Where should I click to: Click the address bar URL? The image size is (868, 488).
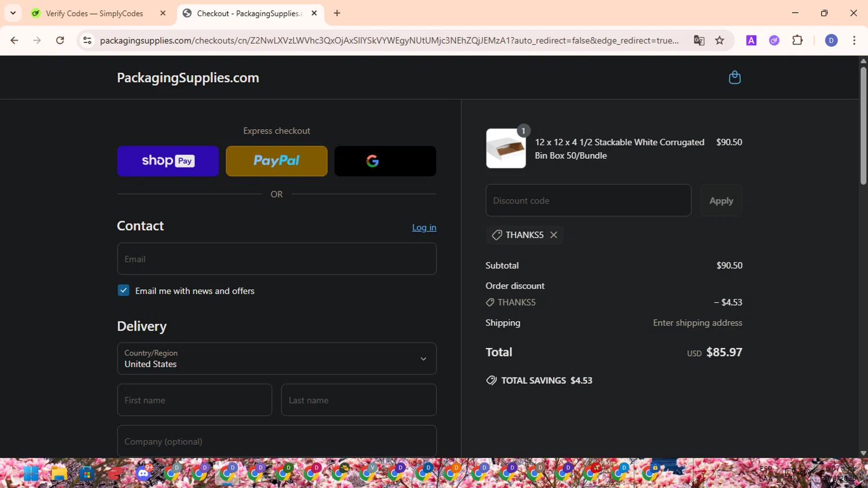[389, 41]
